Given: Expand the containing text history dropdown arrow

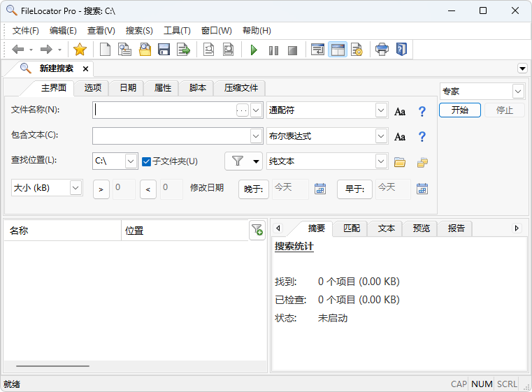Looking at the screenshot, I should [x=256, y=136].
